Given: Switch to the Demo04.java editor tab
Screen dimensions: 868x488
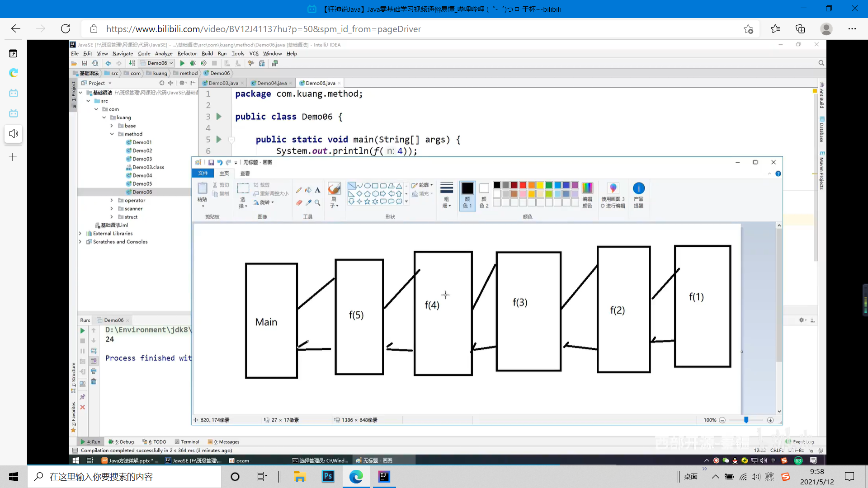Looking at the screenshot, I should click(272, 83).
